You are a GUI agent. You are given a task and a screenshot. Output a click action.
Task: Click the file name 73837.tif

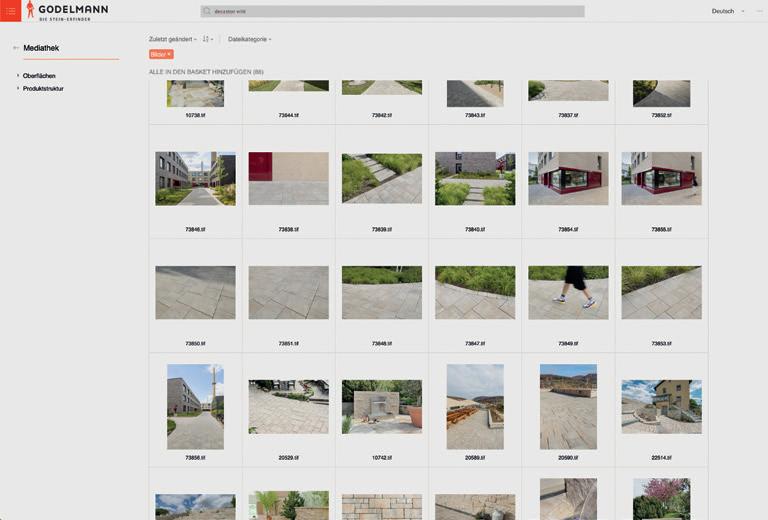568,115
